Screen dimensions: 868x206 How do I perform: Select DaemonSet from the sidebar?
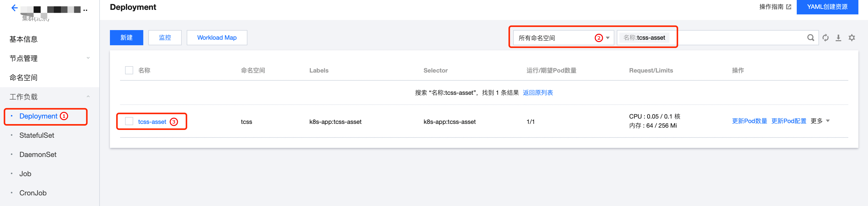tap(38, 154)
